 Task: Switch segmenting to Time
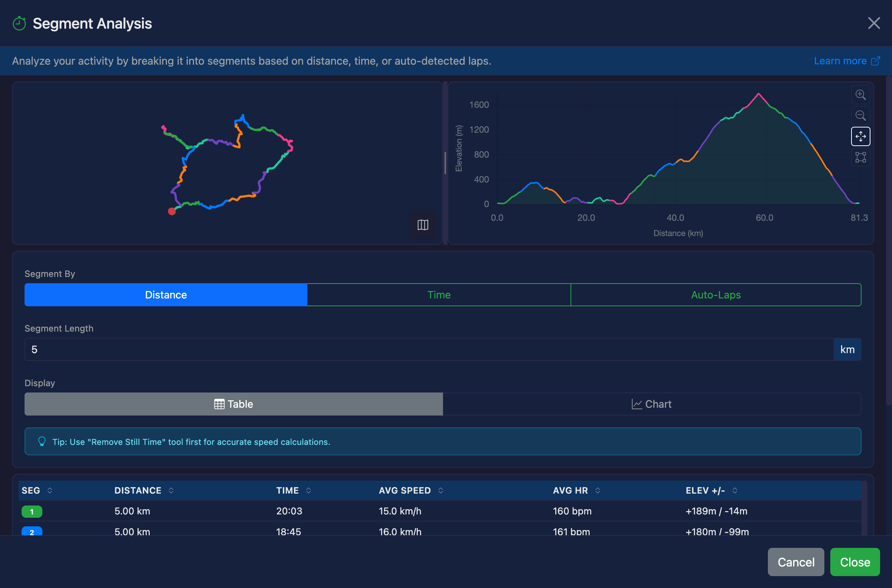tap(439, 295)
